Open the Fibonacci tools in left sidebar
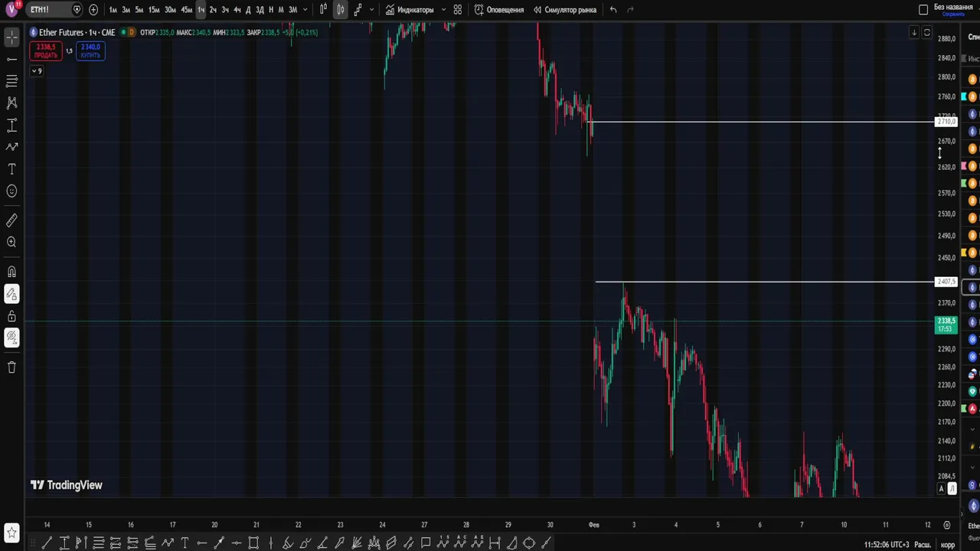Image resolution: width=980 pixels, height=551 pixels. click(x=11, y=80)
